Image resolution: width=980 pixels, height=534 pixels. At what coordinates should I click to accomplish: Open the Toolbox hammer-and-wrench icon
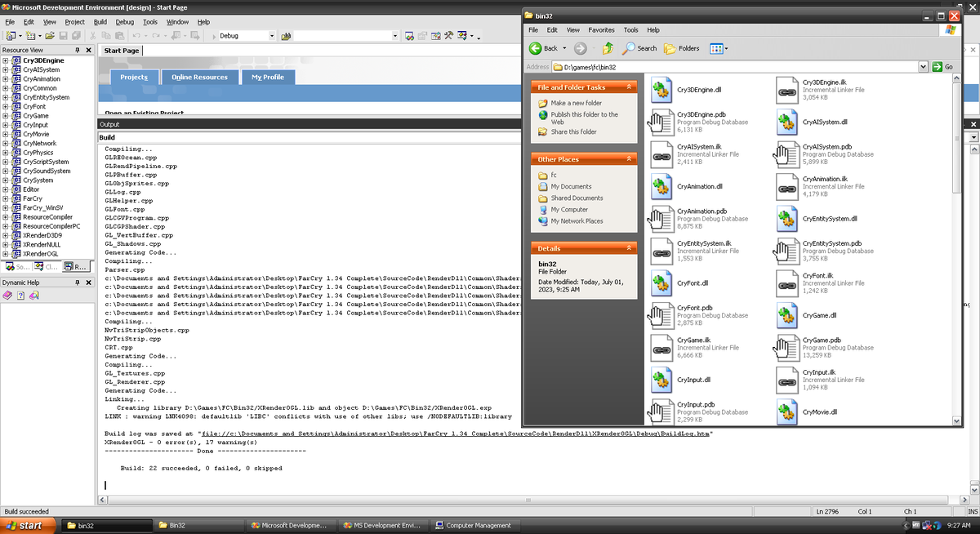(449, 36)
